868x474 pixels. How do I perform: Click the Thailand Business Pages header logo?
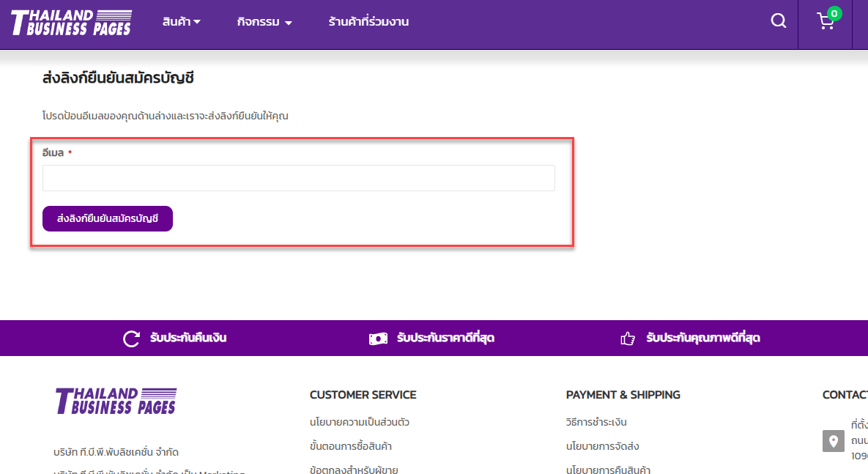click(x=71, y=23)
